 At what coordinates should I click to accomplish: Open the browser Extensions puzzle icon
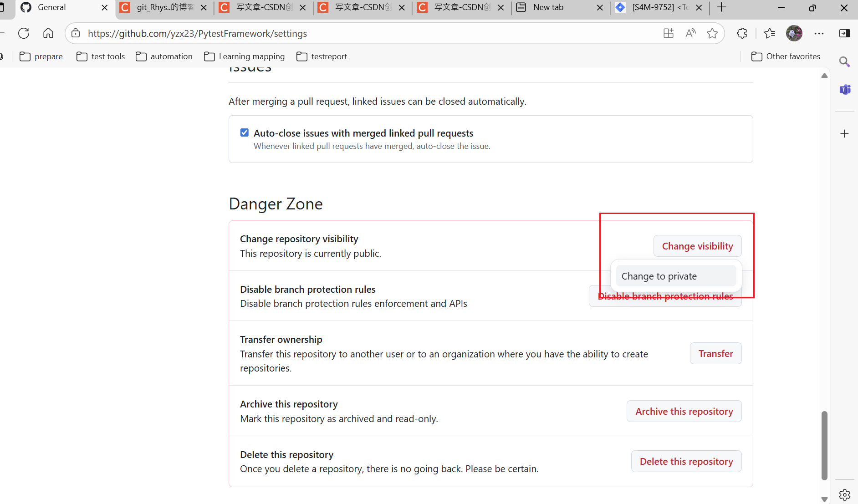point(742,33)
